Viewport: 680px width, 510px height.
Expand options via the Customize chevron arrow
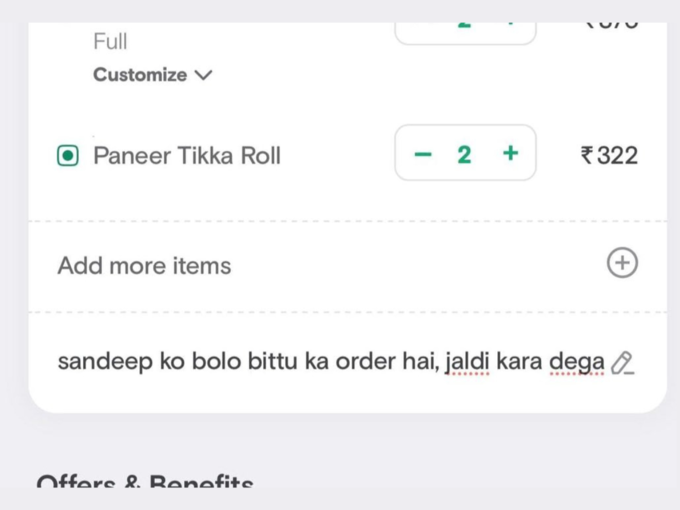203,75
